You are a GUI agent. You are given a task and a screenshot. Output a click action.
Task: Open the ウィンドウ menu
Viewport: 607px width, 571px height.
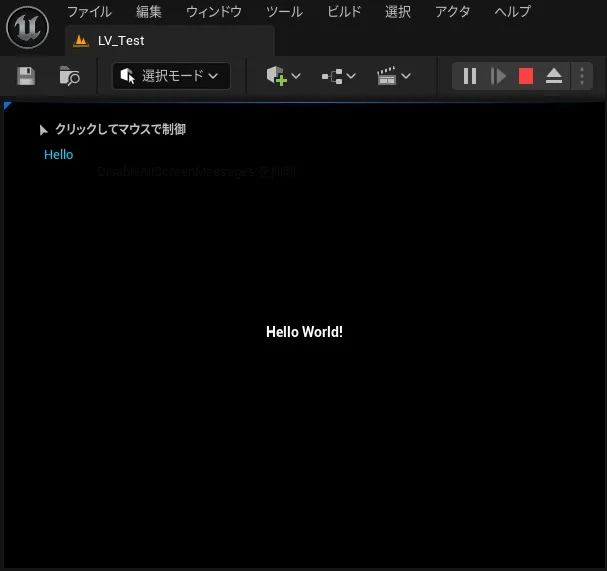pos(214,12)
